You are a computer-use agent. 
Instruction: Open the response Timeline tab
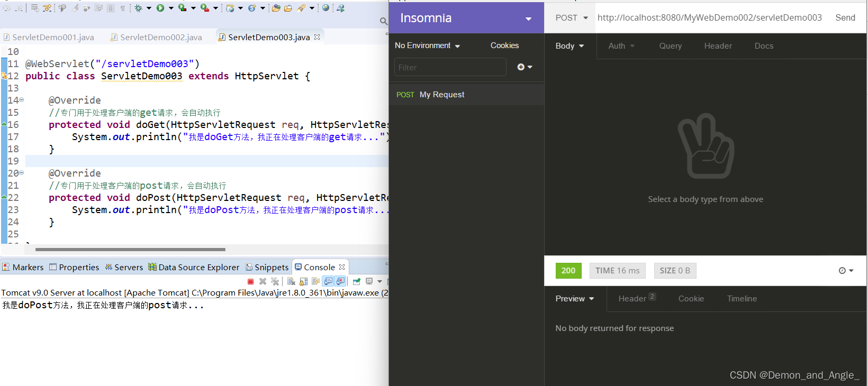coord(742,299)
